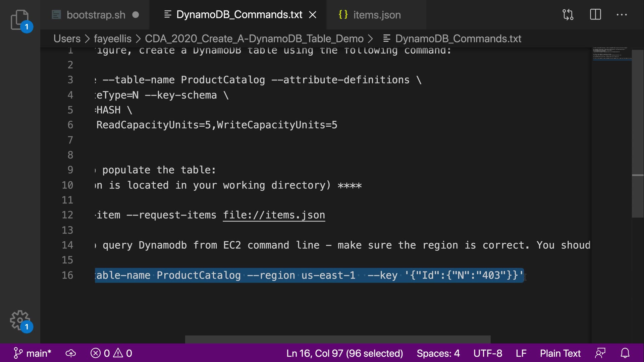Expand the Users breadcrumb segment
Viewport: 644px width, 362px height.
[67, 39]
